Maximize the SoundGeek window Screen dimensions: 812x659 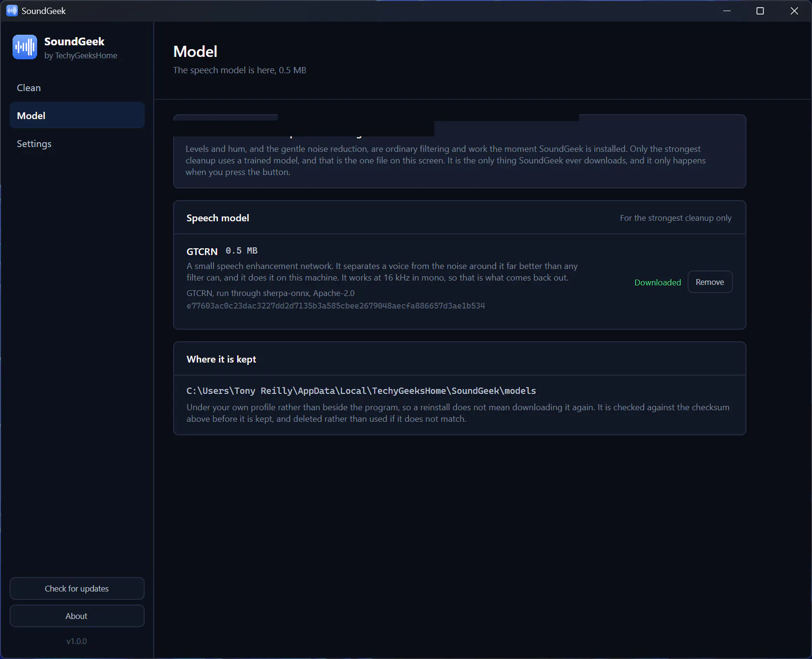(x=760, y=11)
